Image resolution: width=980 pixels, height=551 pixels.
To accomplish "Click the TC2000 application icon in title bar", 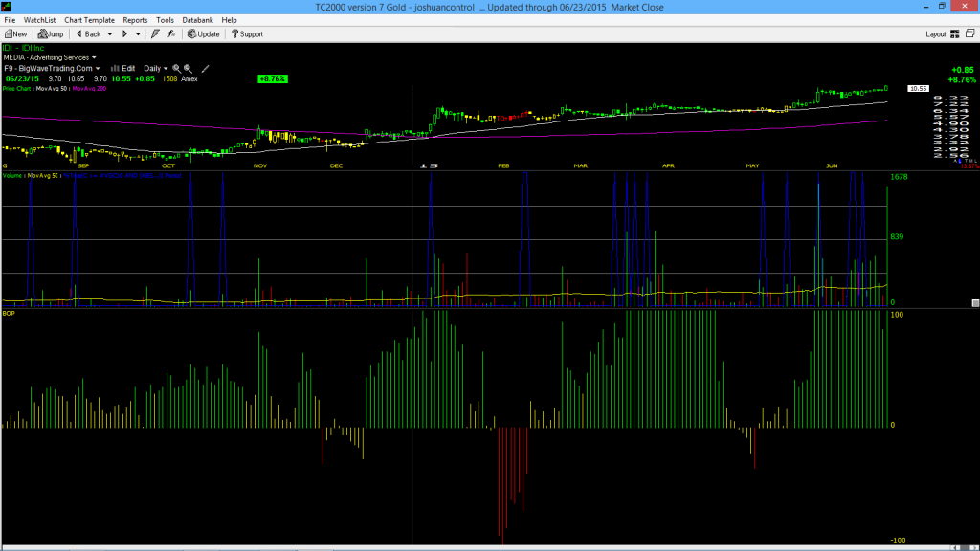I will tap(7, 7).
